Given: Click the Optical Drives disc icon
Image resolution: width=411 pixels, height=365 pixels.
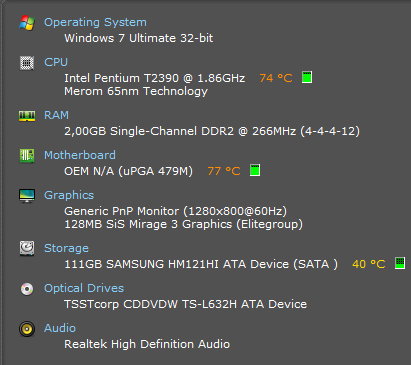Looking at the screenshot, I should click(27, 289).
